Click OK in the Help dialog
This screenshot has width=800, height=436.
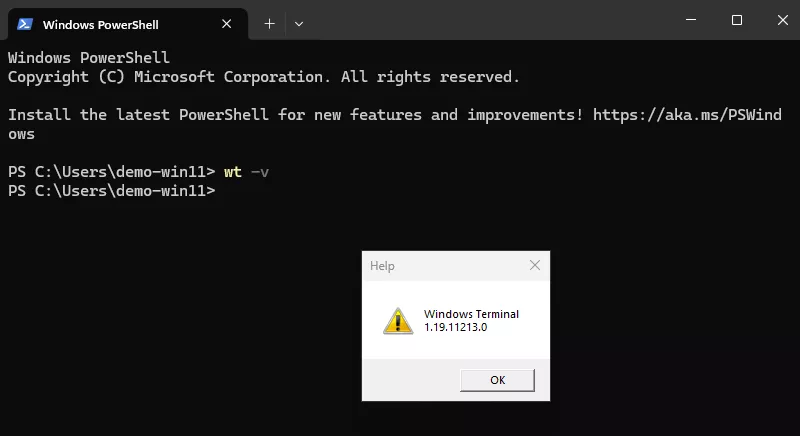pyautogui.click(x=497, y=380)
